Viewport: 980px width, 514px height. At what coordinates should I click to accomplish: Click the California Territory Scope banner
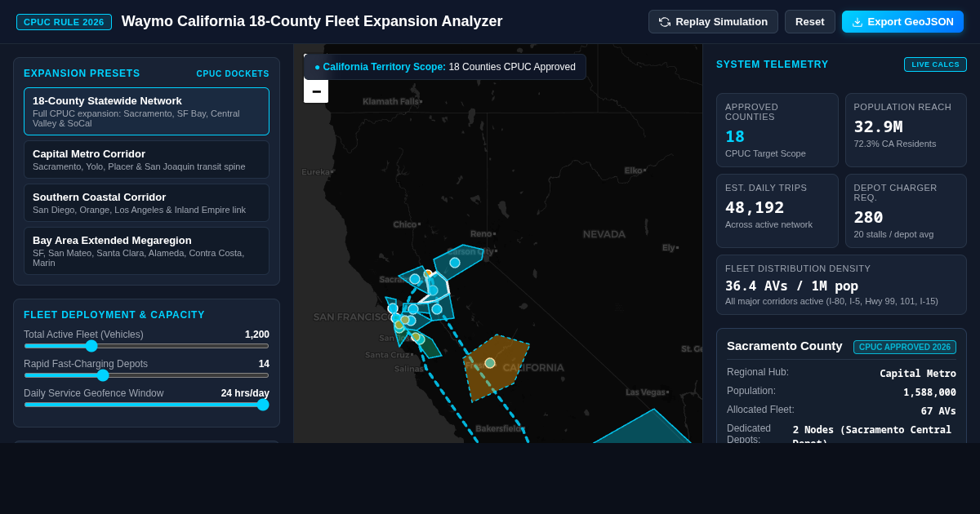pyautogui.click(x=445, y=67)
